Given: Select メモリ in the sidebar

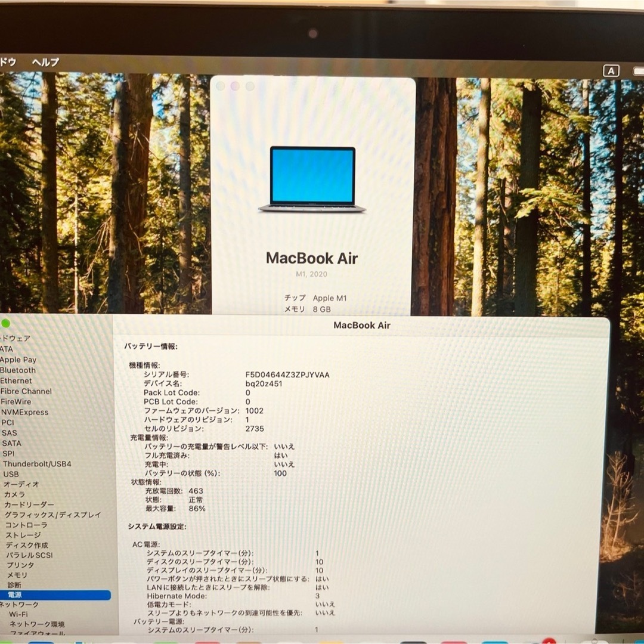Looking at the screenshot, I should (x=17, y=575).
